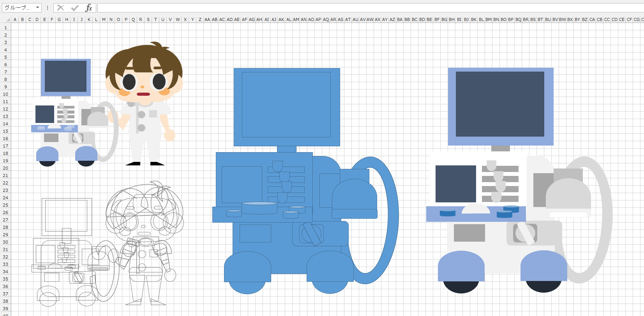Click the nurse character's brown hair

144,58
